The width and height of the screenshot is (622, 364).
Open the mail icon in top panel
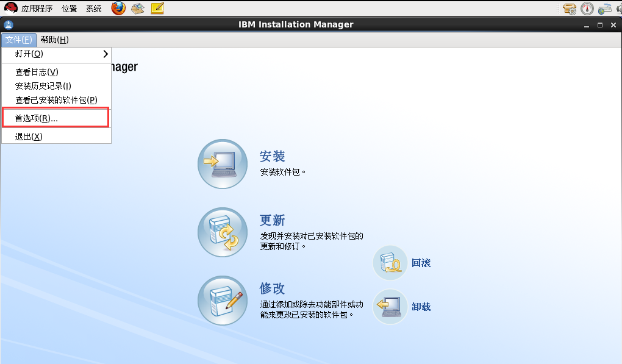click(138, 9)
